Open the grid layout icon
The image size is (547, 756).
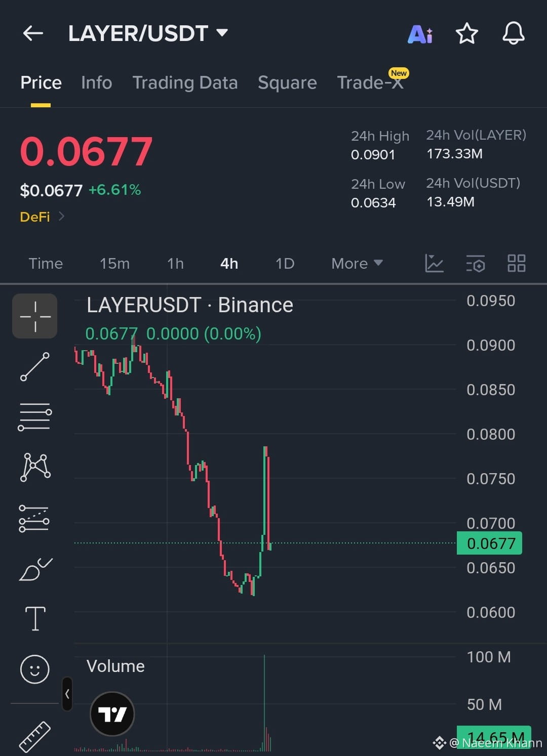click(517, 263)
